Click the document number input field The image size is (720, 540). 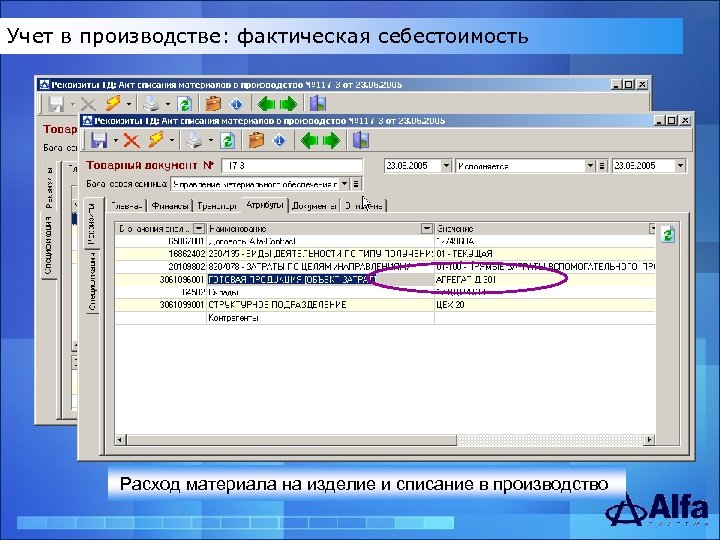click(292, 166)
